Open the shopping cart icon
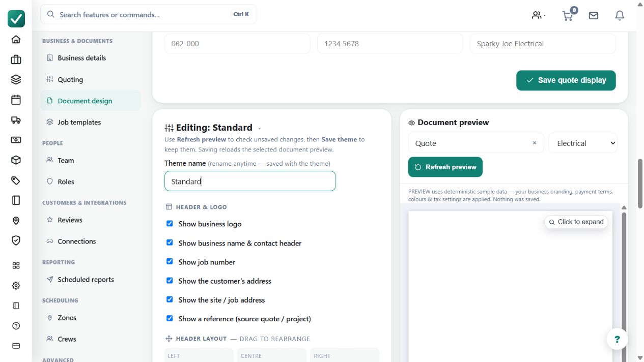This screenshot has width=644, height=362. pyautogui.click(x=568, y=16)
